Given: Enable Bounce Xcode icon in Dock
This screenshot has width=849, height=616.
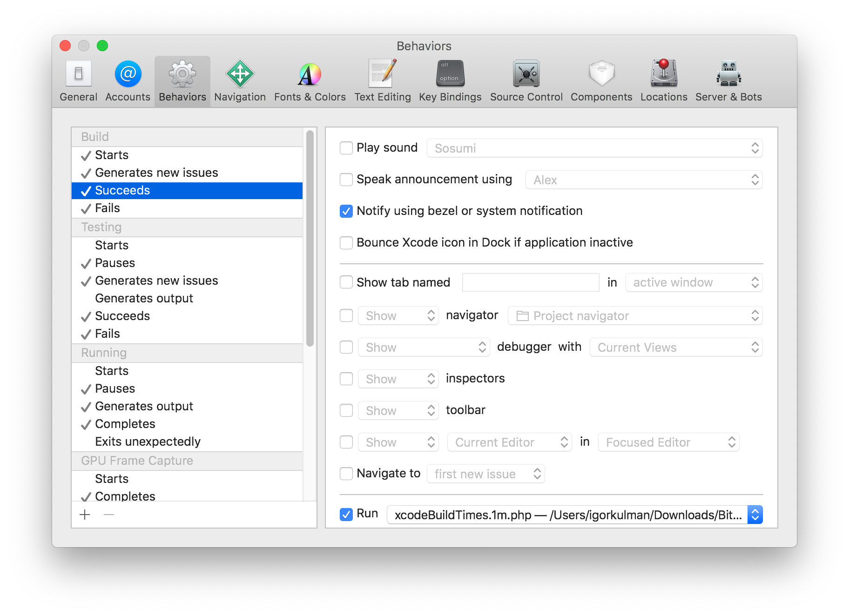Looking at the screenshot, I should click(x=346, y=243).
